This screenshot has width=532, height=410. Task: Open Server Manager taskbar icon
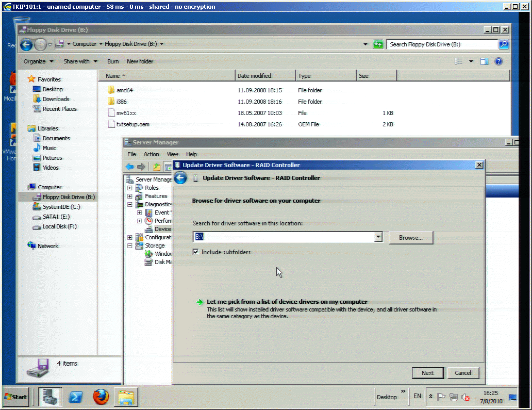coord(49,397)
